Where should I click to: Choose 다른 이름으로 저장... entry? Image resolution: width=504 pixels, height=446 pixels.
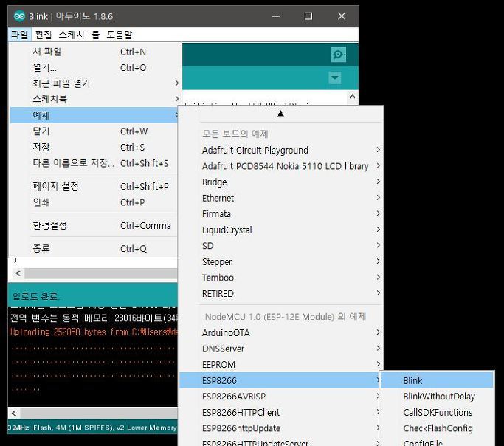click(94, 163)
